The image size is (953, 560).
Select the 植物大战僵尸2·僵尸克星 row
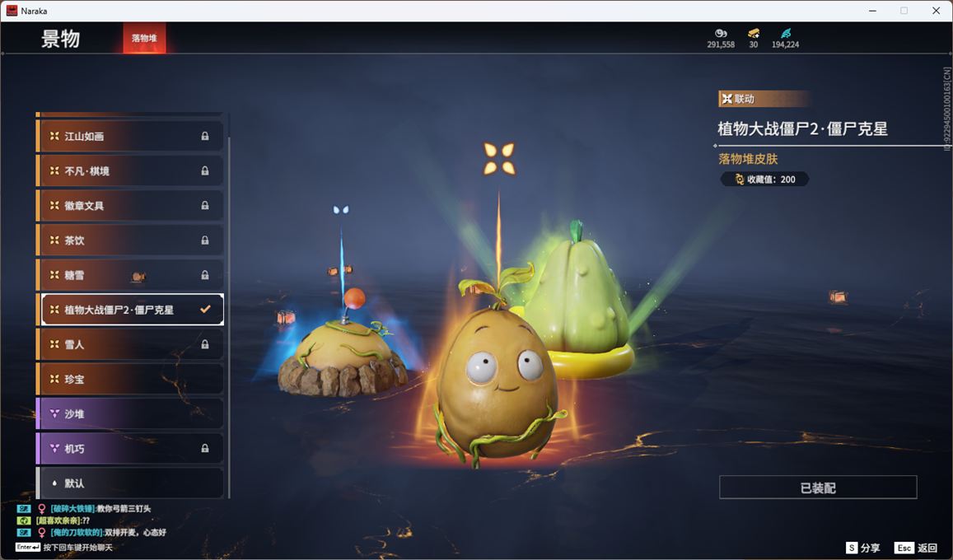(x=132, y=309)
